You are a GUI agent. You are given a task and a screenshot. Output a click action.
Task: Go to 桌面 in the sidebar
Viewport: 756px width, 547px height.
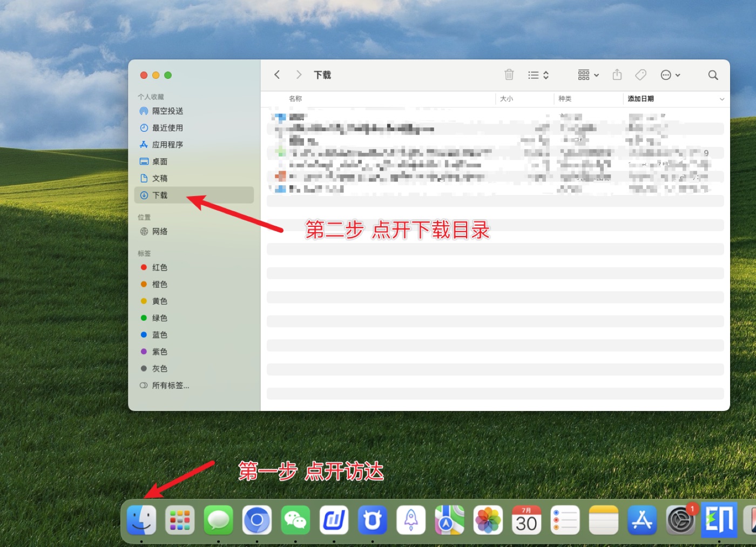194,161
